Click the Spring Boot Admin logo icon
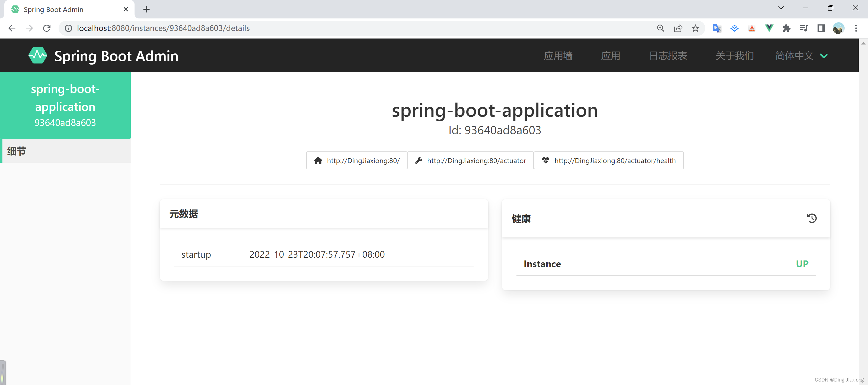Viewport: 868px width, 385px height. [38, 55]
